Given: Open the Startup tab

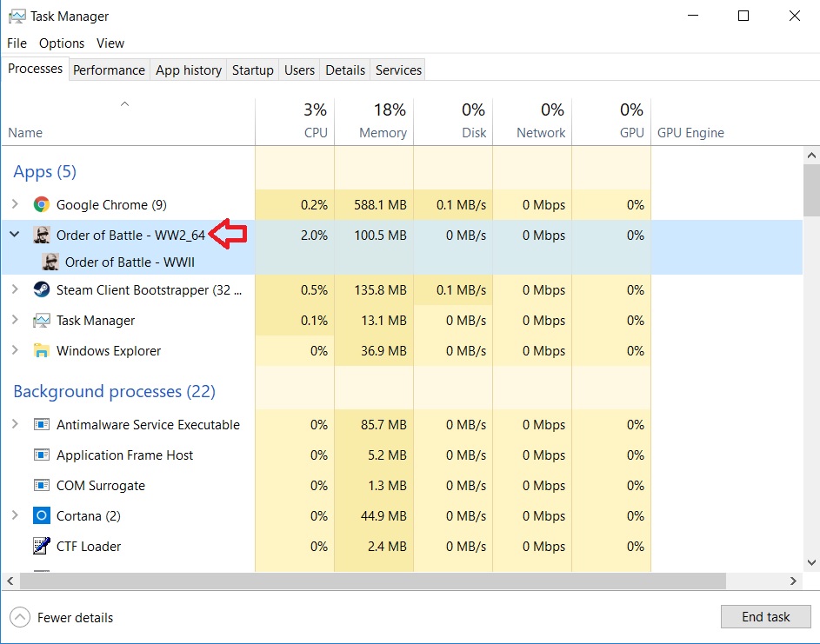Looking at the screenshot, I should [252, 70].
